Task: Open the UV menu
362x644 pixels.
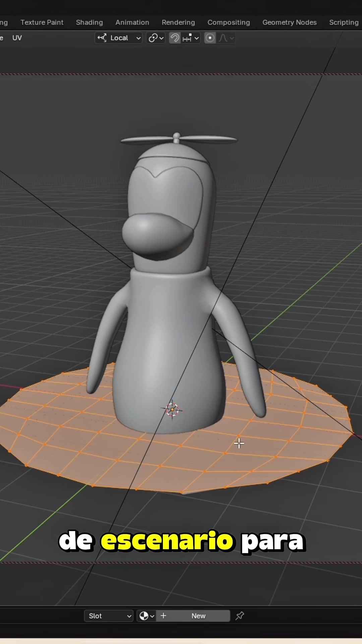Action: (x=17, y=38)
